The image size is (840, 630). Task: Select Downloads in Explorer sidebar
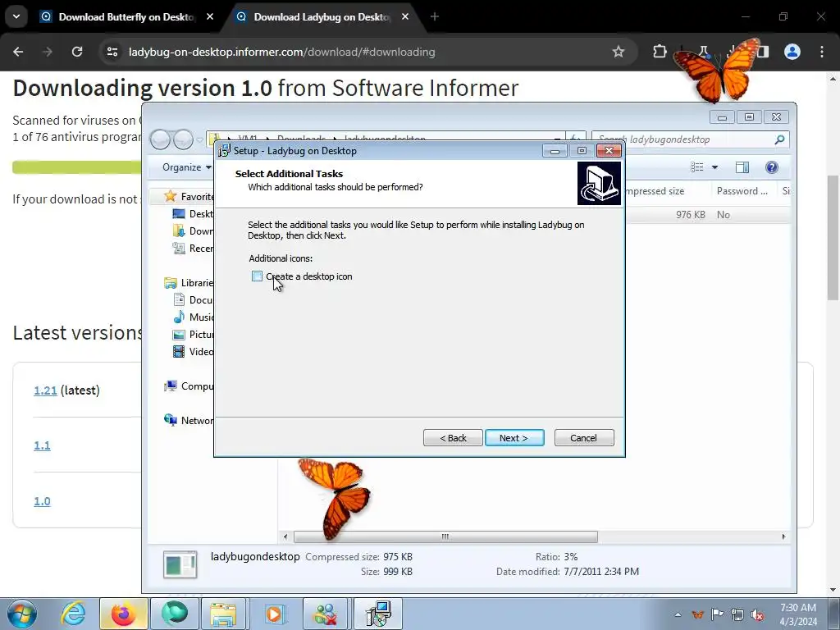[193, 231]
